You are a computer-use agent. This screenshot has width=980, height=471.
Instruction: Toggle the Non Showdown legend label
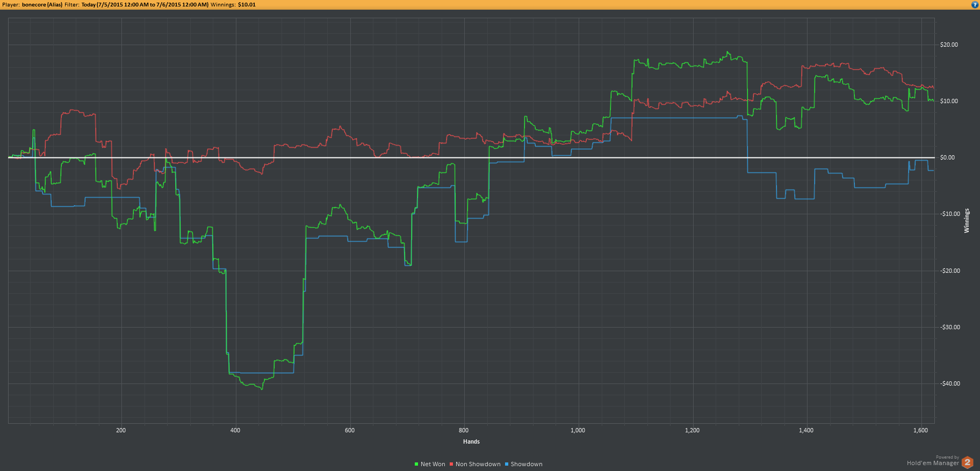tap(478, 464)
